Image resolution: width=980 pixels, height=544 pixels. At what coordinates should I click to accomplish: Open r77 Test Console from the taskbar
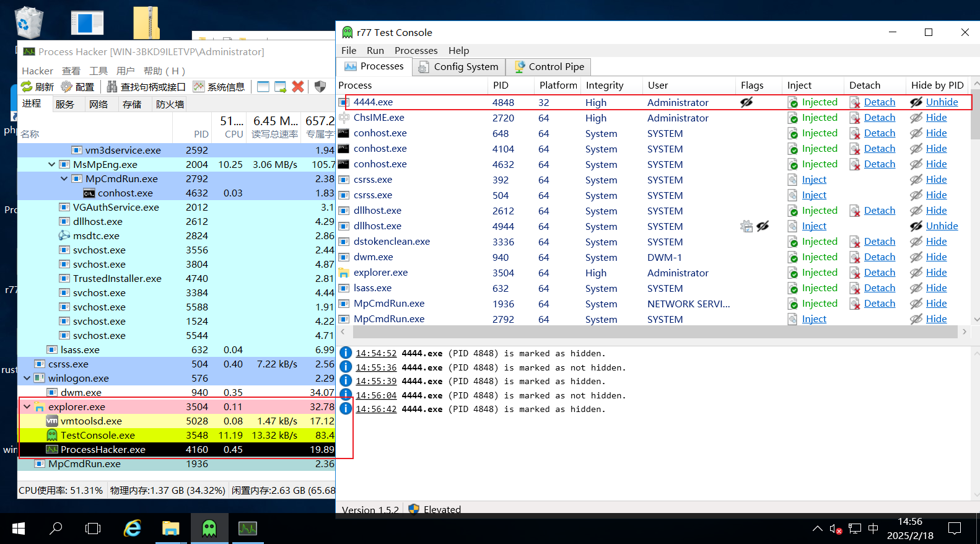pyautogui.click(x=209, y=529)
